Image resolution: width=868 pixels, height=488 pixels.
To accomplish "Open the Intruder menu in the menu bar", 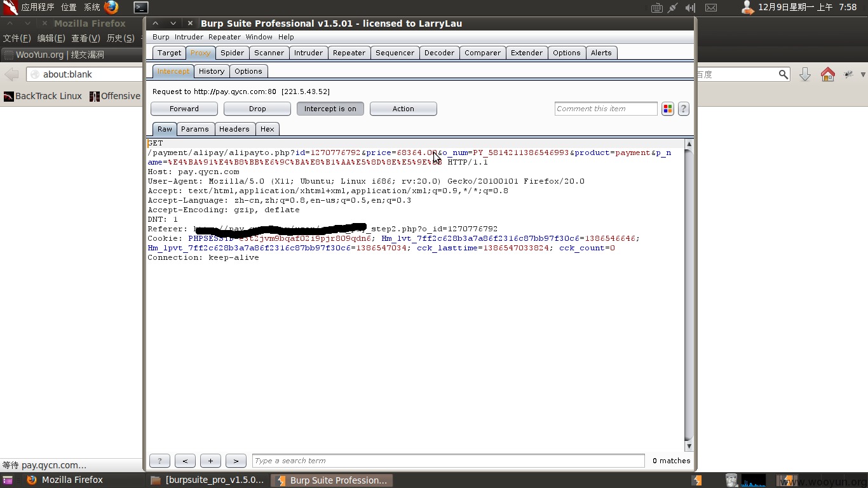I will click(x=189, y=37).
